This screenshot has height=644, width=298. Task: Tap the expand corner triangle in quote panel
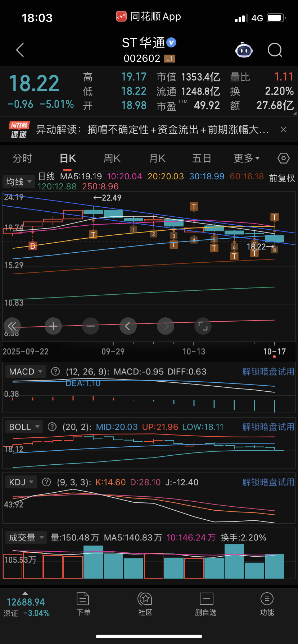pos(295,113)
